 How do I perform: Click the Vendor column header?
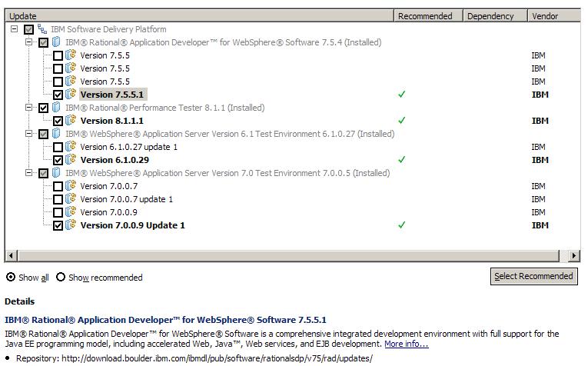tap(554, 15)
